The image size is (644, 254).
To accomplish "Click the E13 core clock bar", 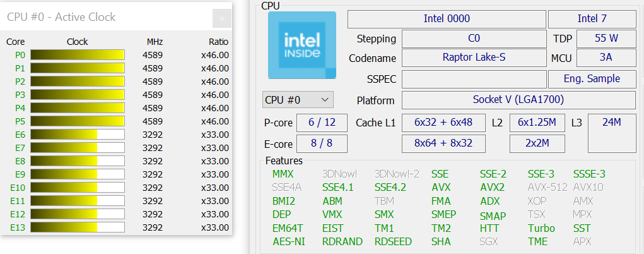I will [78, 227].
